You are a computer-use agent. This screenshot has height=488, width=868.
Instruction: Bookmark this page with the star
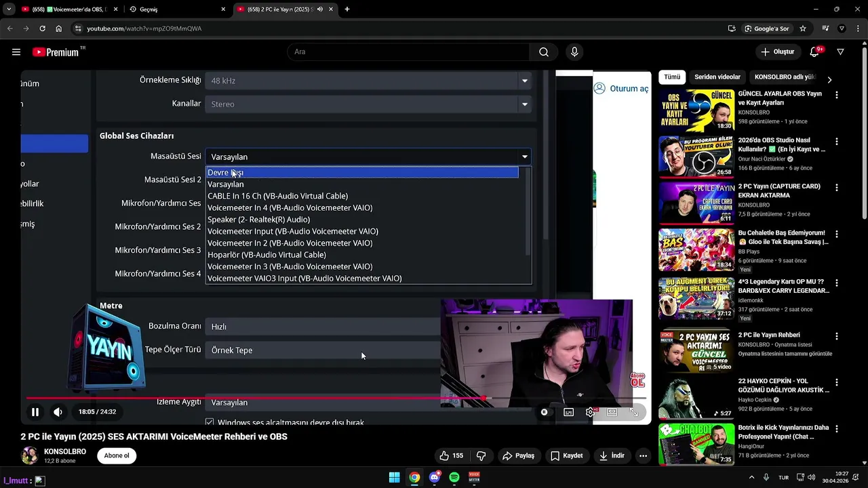pos(803,28)
